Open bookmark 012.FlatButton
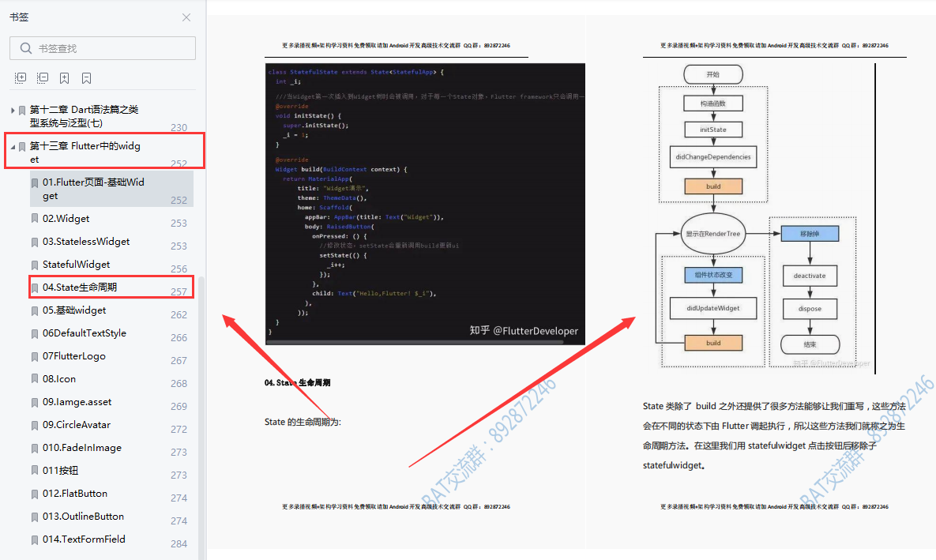 click(74, 493)
